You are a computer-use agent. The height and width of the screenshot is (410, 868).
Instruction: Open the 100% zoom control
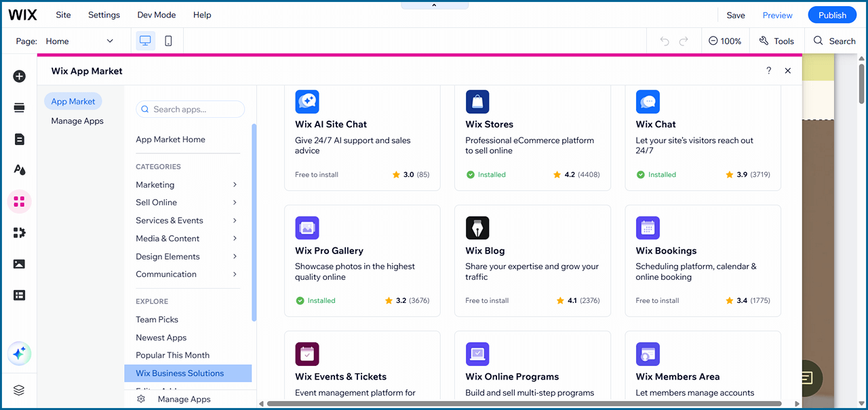pyautogui.click(x=725, y=41)
